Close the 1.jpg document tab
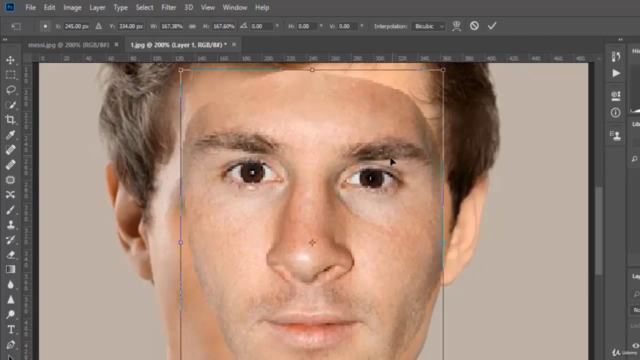The height and width of the screenshot is (360, 640). (234, 44)
